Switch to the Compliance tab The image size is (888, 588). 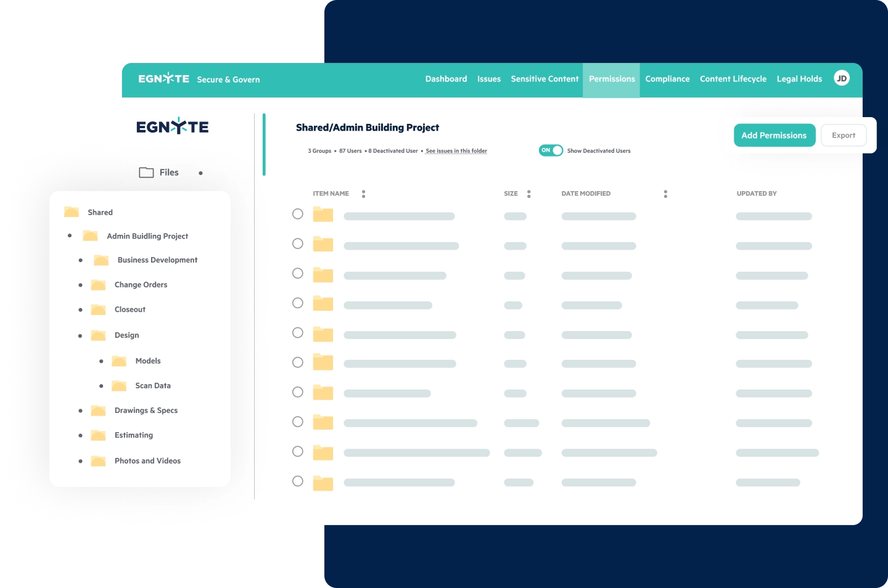pyautogui.click(x=667, y=79)
